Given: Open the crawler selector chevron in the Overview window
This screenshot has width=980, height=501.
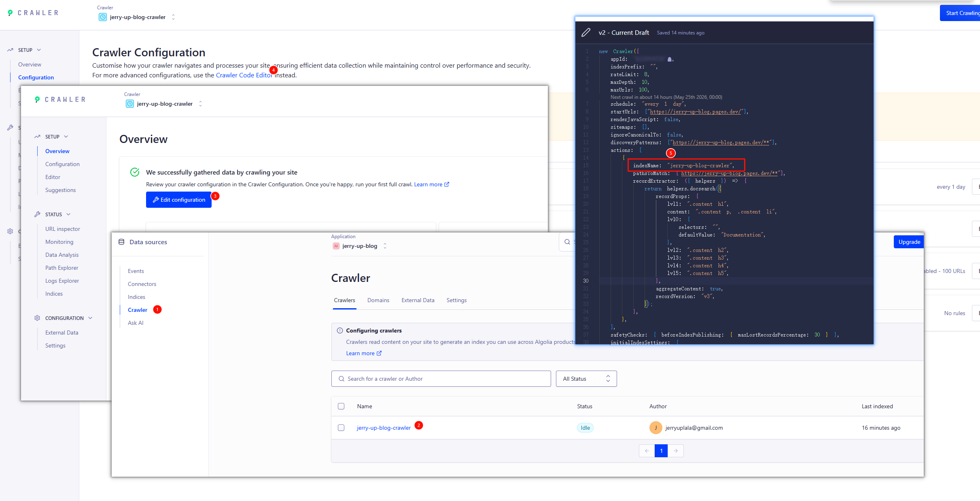Looking at the screenshot, I should tap(200, 104).
